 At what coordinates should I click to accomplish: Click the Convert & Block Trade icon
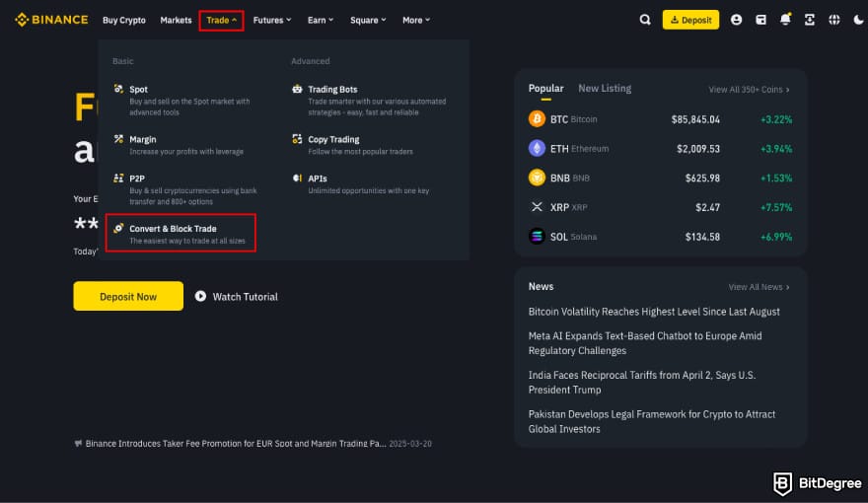coord(118,228)
